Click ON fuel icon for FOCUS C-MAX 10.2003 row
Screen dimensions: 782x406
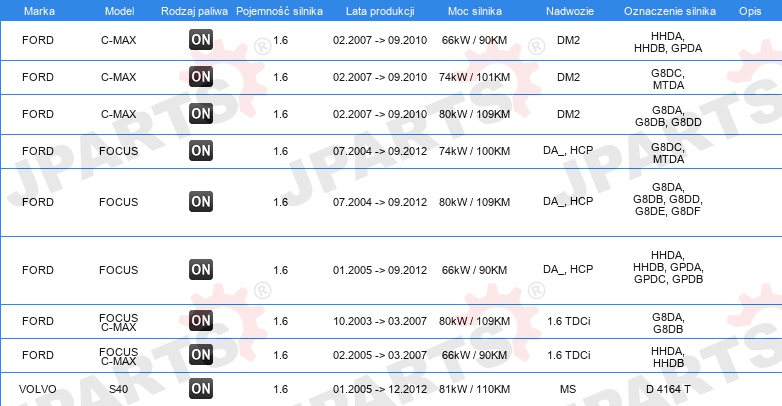point(201,321)
